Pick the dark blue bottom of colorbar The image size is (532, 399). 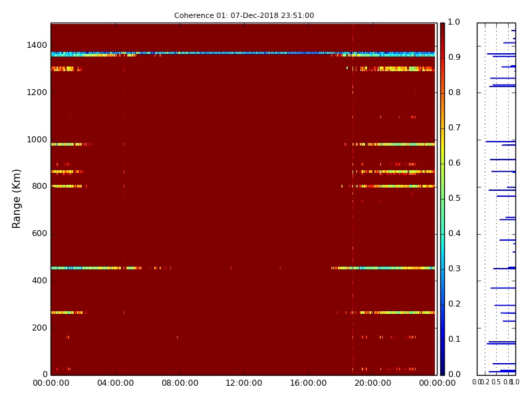coord(442,370)
